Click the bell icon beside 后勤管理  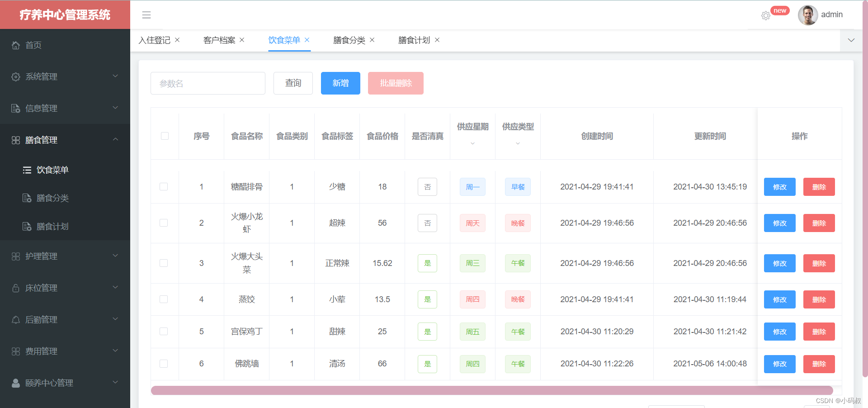(16, 320)
